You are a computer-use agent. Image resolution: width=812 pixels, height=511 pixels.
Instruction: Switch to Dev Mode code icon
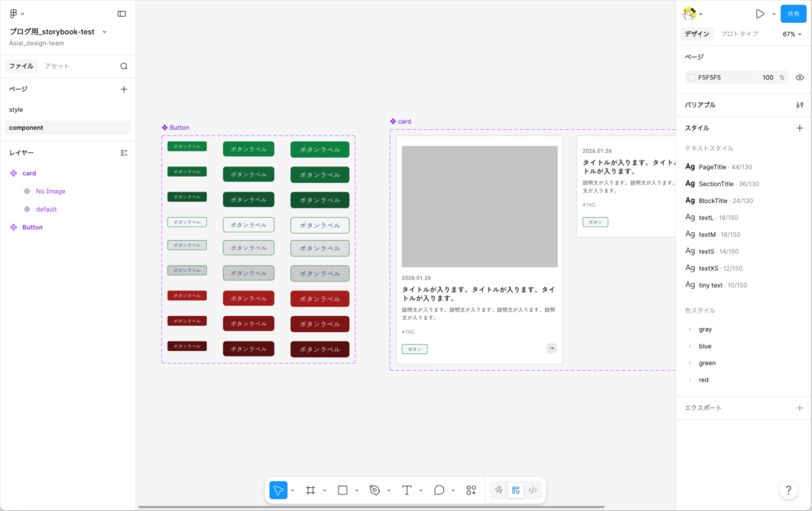click(x=533, y=490)
